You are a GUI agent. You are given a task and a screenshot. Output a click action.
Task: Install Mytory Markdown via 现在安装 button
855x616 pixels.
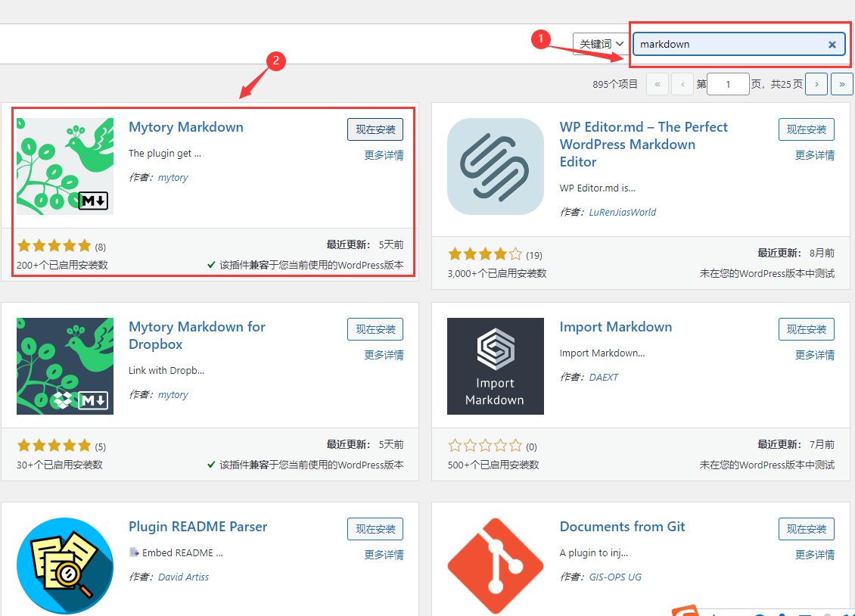pos(375,129)
